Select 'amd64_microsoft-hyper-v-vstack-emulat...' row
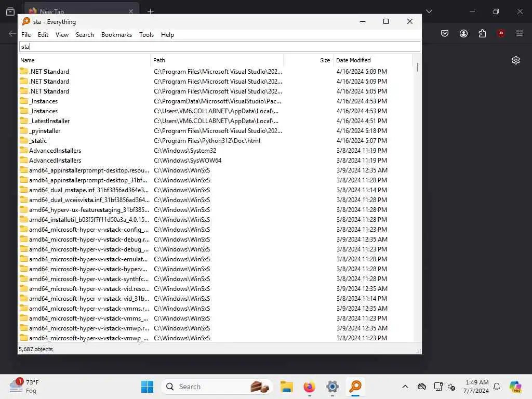 pyautogui.click(x=216, y=259)
